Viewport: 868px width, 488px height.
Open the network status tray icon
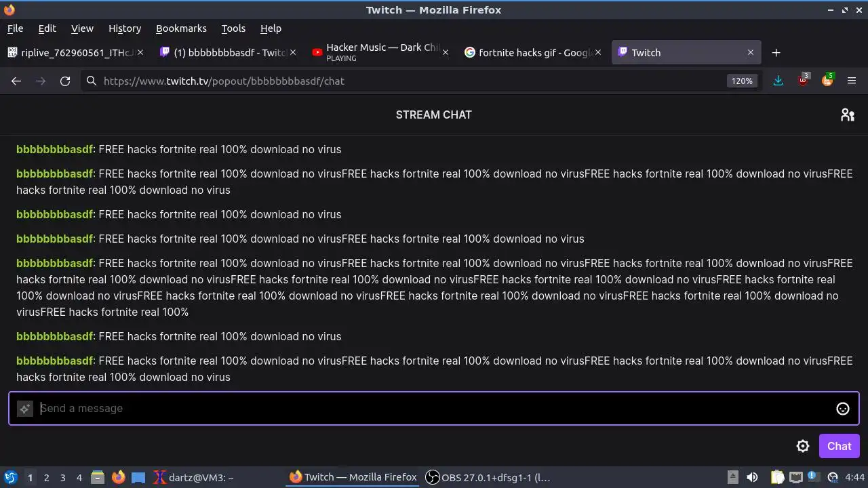coord(796,477)
